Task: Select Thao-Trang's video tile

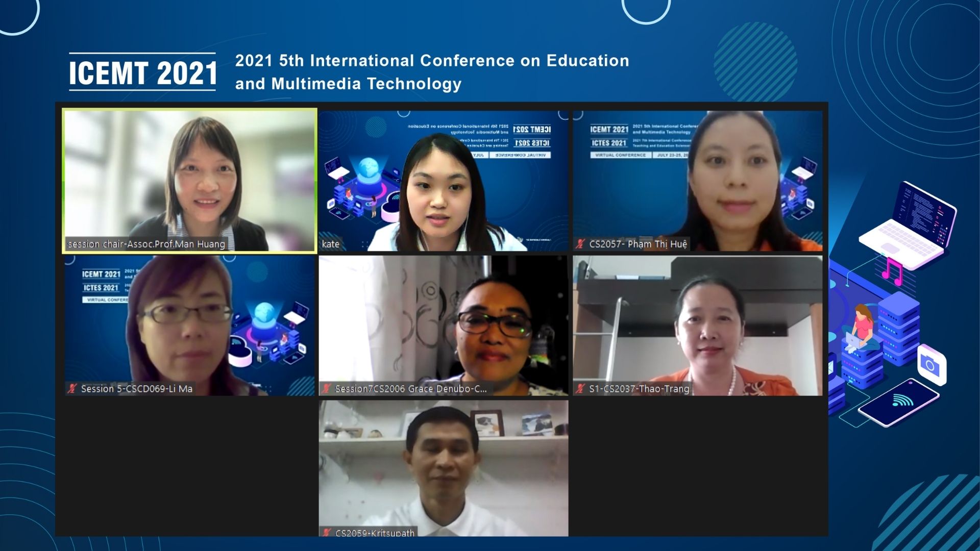Action: 698,325
